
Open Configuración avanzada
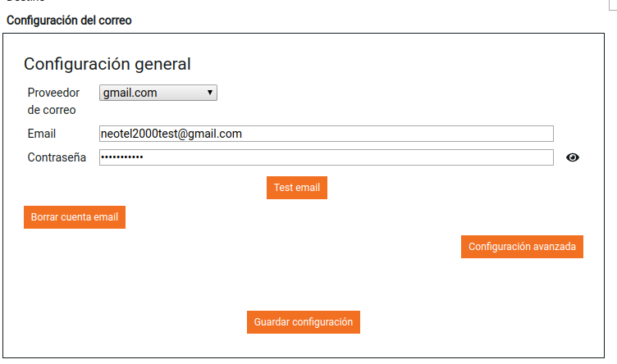pyautogui.click(x=522, y=246)
